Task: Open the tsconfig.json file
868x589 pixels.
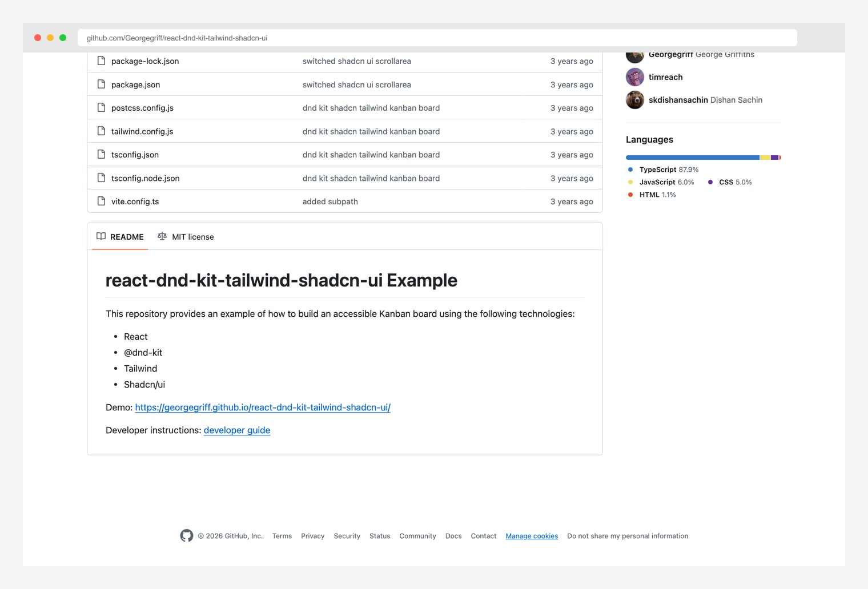Action: (x=135, y=155)
